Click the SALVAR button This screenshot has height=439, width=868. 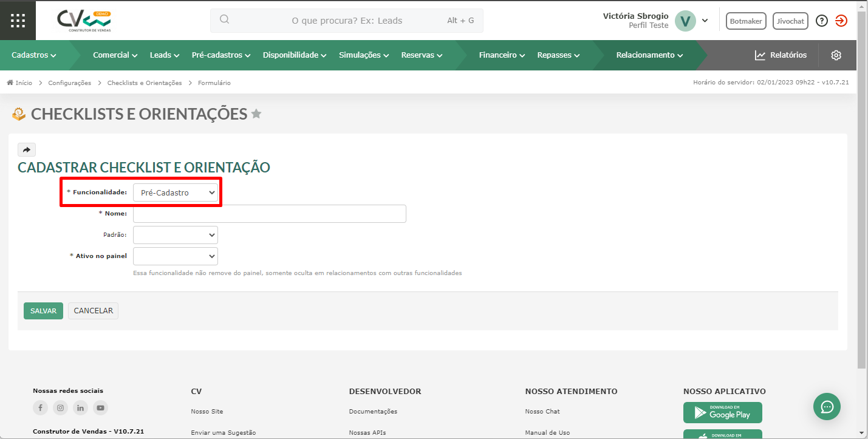coord(43,311)
